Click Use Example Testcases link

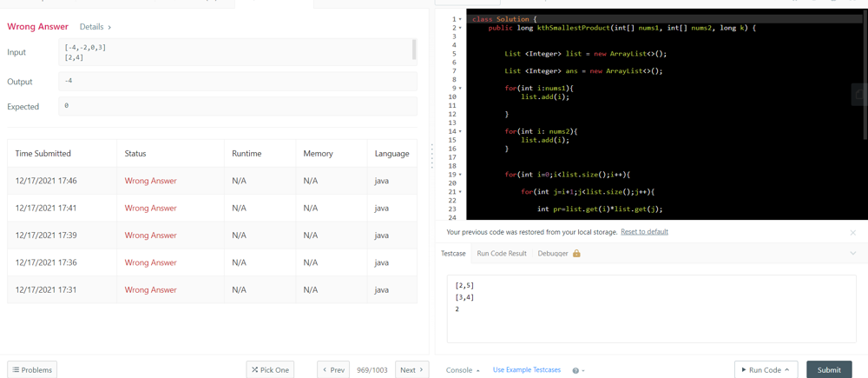[527, 370]
